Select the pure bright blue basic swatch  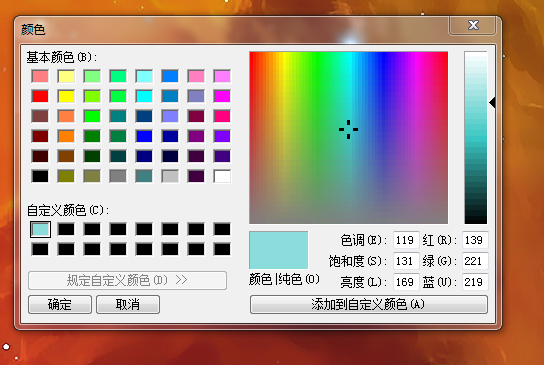[x=144, y=136]
